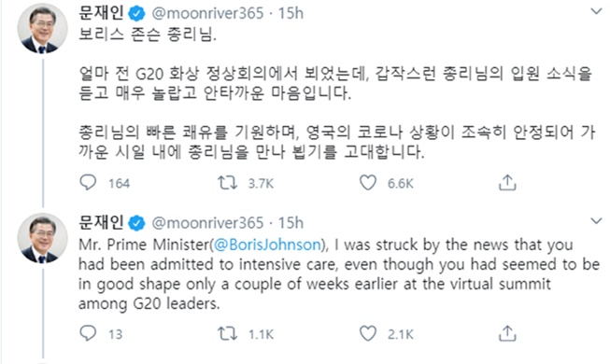
Task: Click the 문재인 display name on second tweet
Action: (x=101, y=223)
